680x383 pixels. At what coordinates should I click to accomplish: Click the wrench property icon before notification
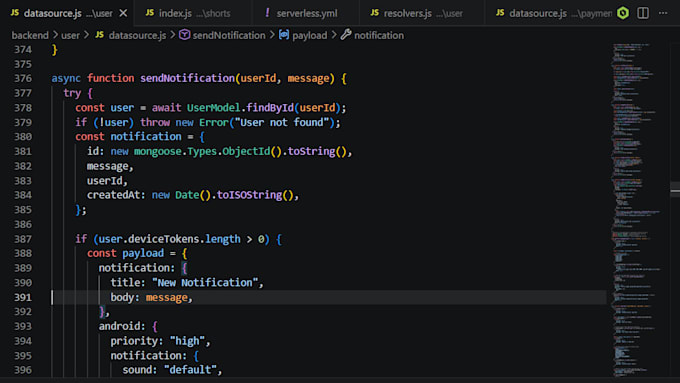coord(346,35)
